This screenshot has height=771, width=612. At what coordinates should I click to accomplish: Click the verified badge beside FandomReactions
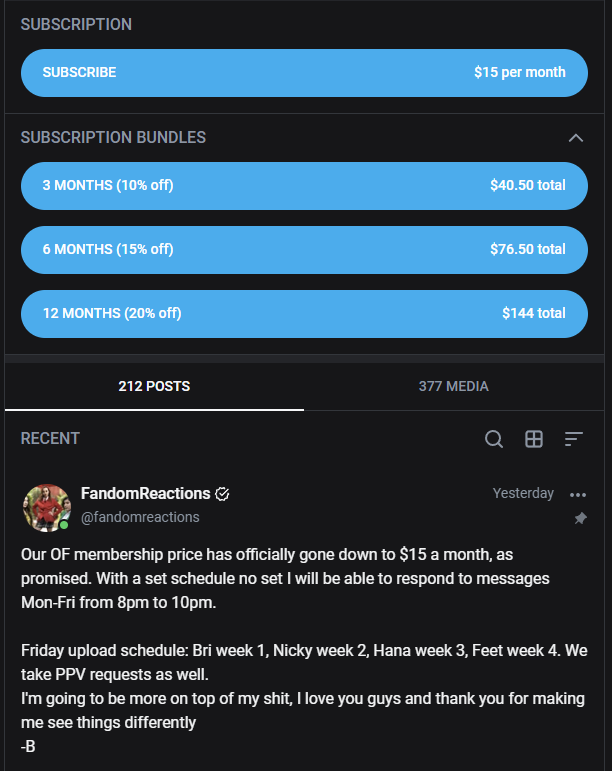[223, 494]
